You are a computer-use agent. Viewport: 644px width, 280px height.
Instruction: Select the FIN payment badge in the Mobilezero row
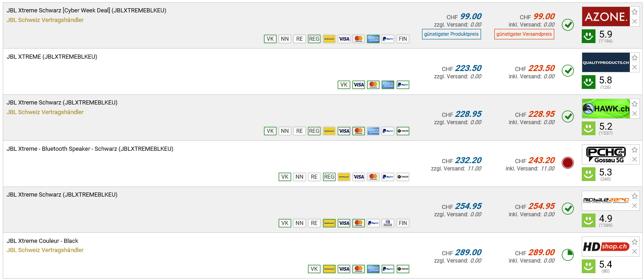pos(403,223)
